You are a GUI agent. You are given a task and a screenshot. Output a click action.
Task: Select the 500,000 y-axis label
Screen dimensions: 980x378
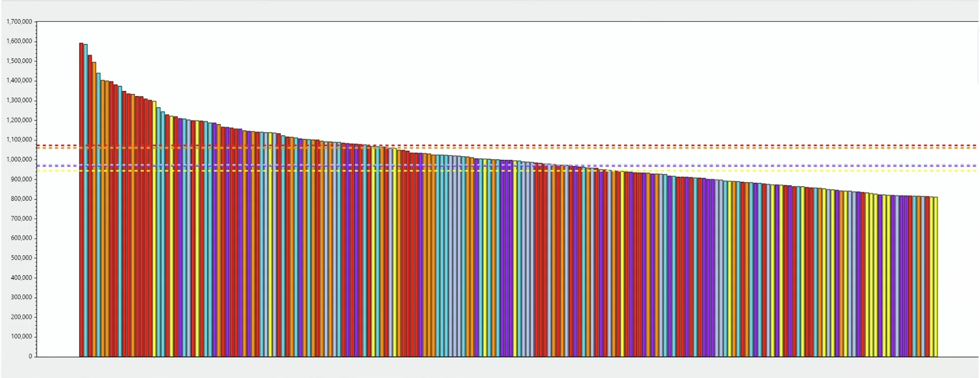21,258
